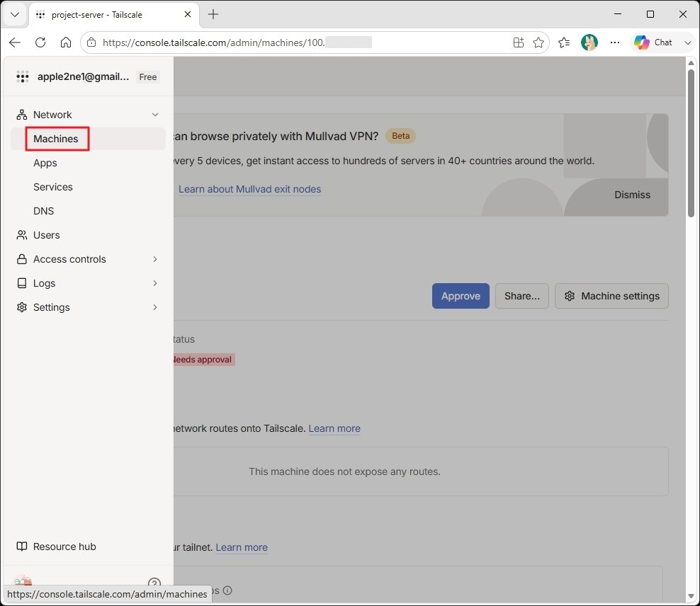Approve the project-server machine
The height and width of the screenshot is (606, 700).
(461, 296)
